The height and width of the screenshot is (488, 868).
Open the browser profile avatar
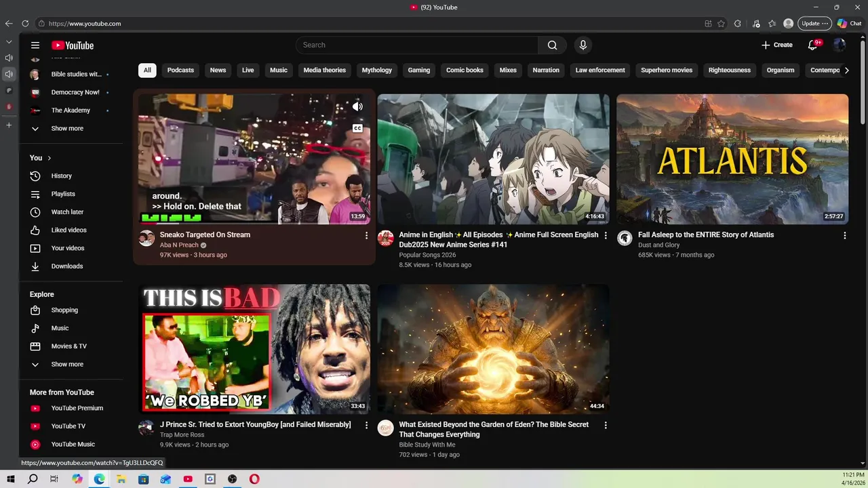(788, 23)
